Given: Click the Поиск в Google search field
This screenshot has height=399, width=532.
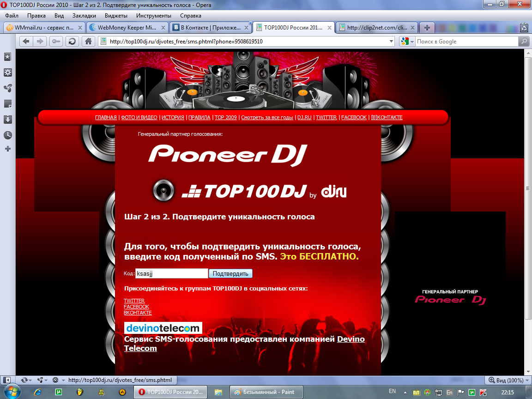Looking at the screenshot, I should 467,42.
